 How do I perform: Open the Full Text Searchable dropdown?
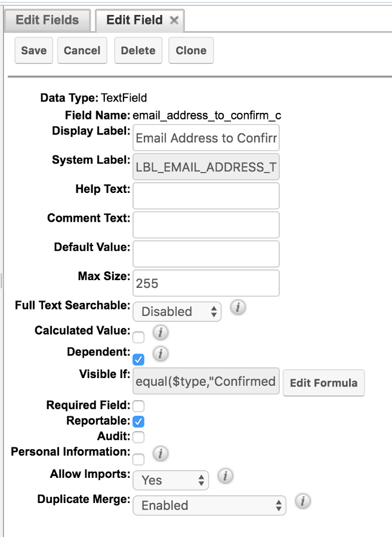[x=177, y=311]
